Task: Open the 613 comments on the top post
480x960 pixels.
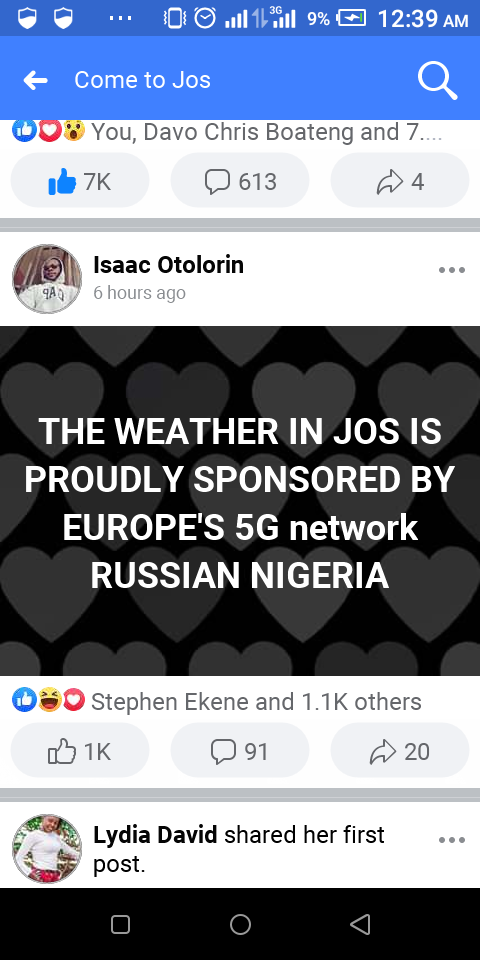Action: coord(240,181)
